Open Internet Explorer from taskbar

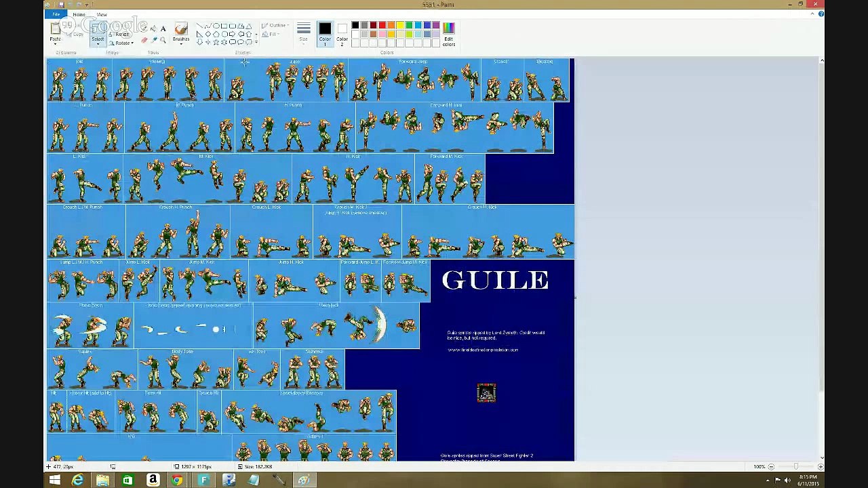pyautogui.click(x=77, y=480)
